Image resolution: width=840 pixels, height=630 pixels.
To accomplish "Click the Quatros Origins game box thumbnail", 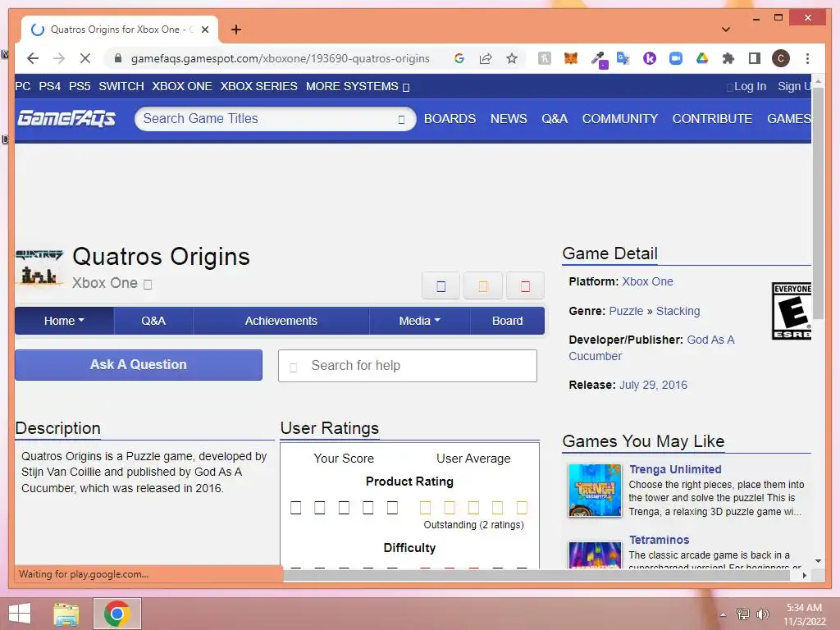I will tap(39, 267).
